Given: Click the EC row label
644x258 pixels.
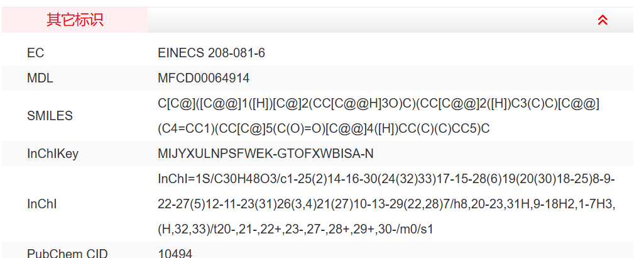Looking at the screenshot, I should [36, 53].
